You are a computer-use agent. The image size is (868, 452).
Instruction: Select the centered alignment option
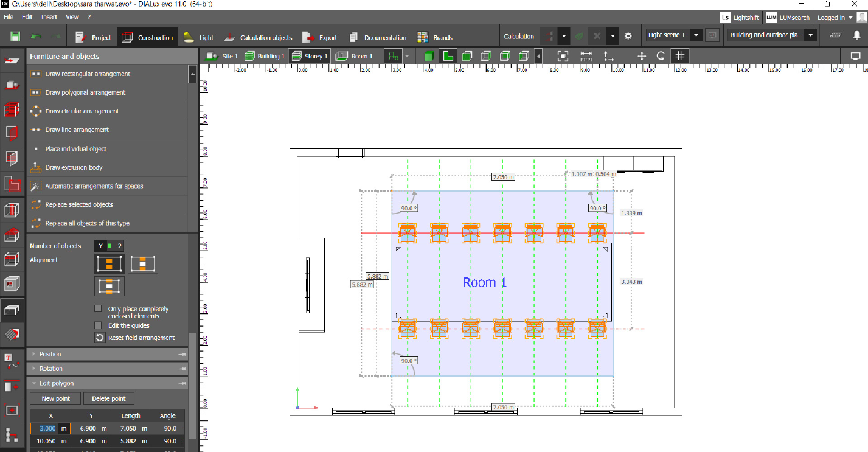click(x=144, y=263)
